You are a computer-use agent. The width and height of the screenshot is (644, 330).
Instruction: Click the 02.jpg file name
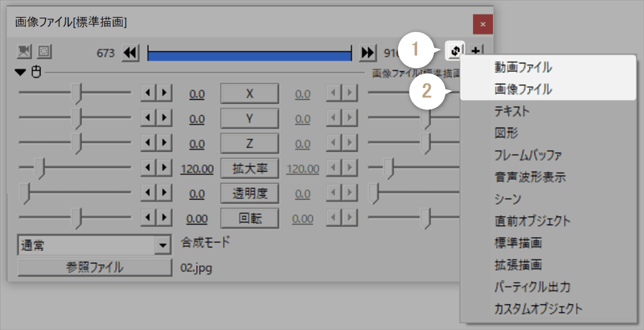196,268
